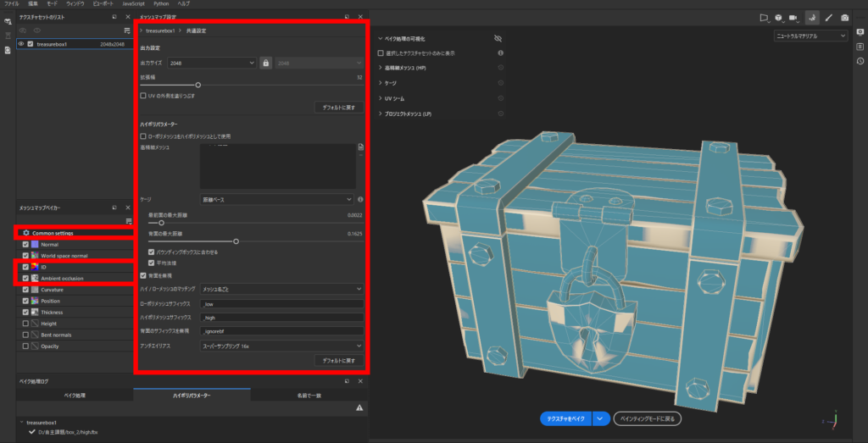This screenshot has height=443, width=868.
Task: Uncheck the Curvature mesh map
Action: 25,290
